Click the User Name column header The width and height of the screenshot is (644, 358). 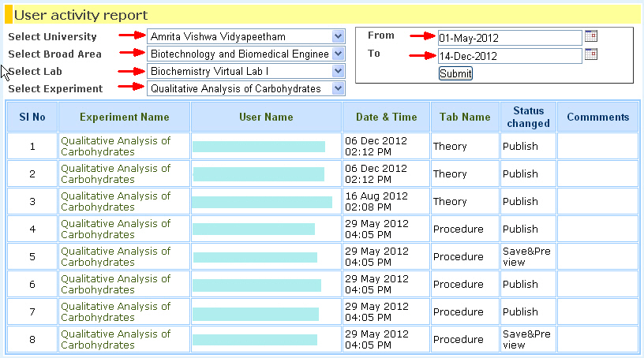pos(266,117)
